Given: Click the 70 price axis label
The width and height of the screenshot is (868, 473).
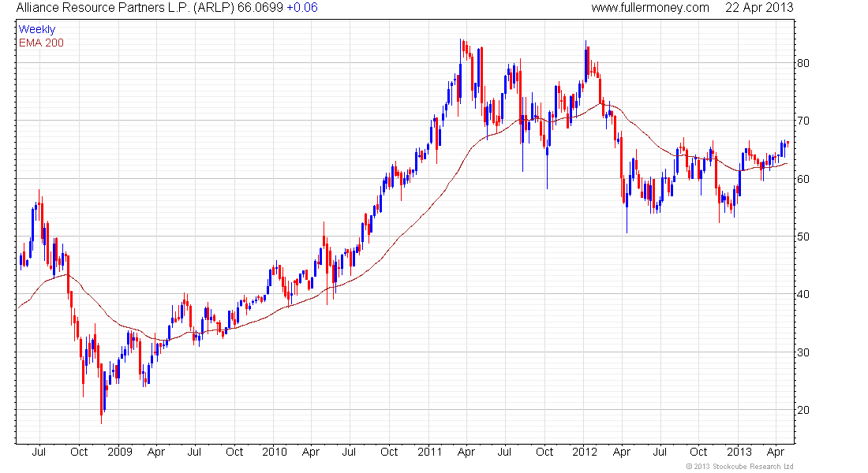Looking at the screenshot, I should [803, 121].
